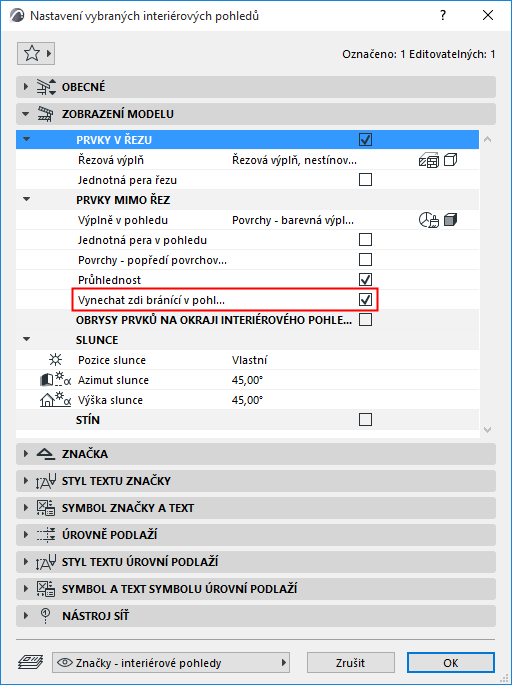Expand the ZNAČKA panel arrow
512x685 pixels.
pyautogui.click(x=25, y=454)
